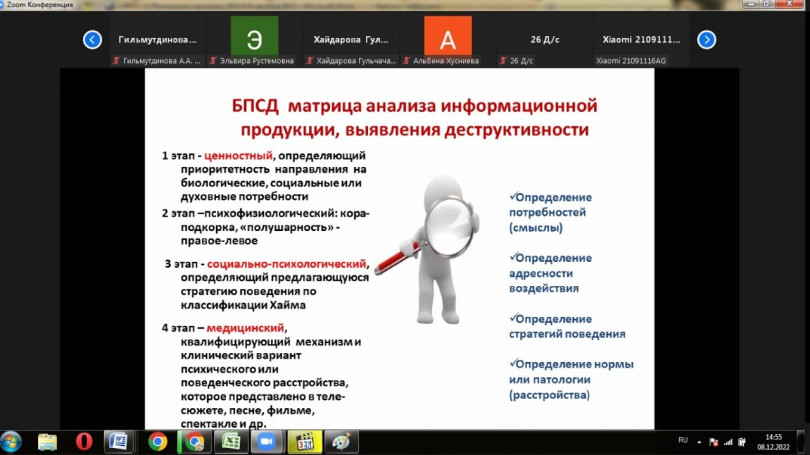Click the slide title 'БПСД матрица анализа'
Viewport: 810px width, 455px height.
(414, 117)
